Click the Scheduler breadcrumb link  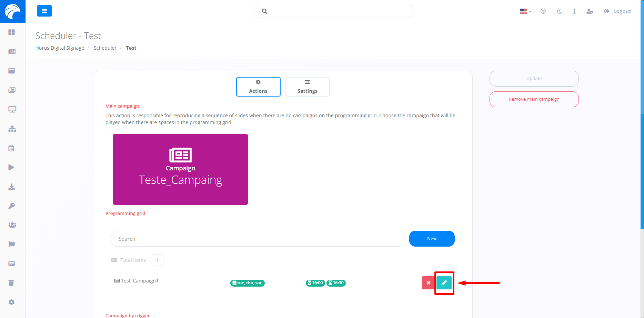pyautogui.click(x=105, y=48)
